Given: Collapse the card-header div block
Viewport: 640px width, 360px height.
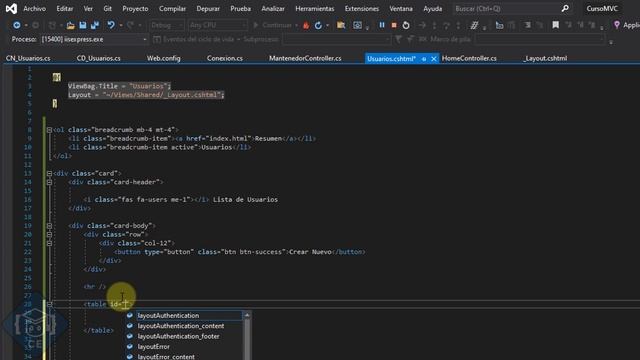Looking at the screenshot, I should click(49, 182).
